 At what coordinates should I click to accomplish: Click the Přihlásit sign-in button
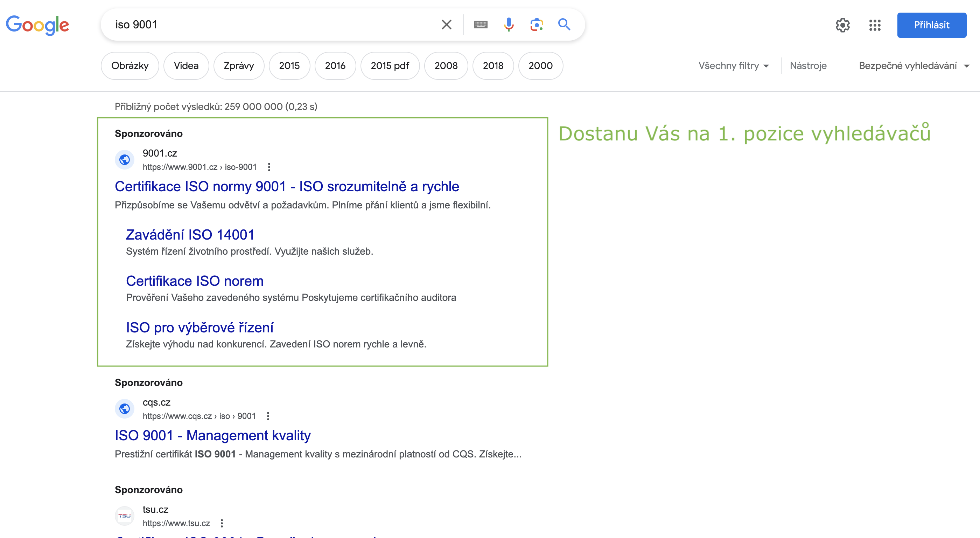pos(931,25)
